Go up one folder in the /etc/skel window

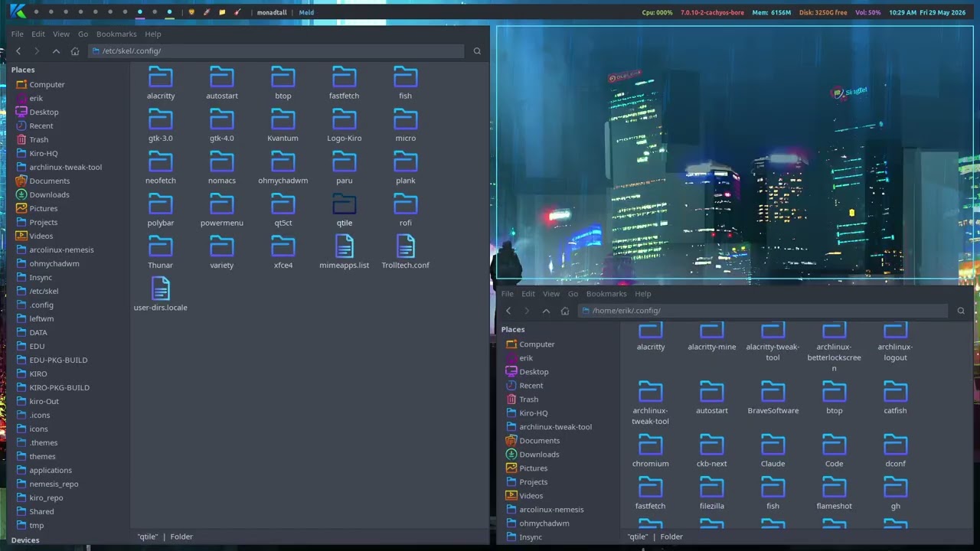pyautogui.click(x=56, y=51)
